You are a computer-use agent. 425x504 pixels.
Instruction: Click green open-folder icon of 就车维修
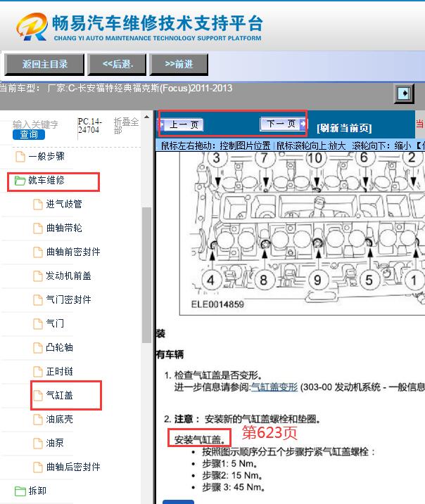[20, 181]
